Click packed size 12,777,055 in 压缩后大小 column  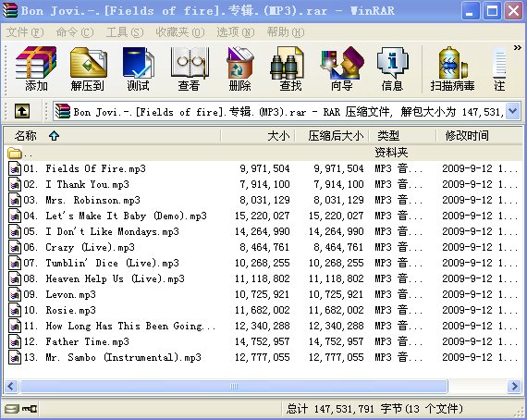337,357
